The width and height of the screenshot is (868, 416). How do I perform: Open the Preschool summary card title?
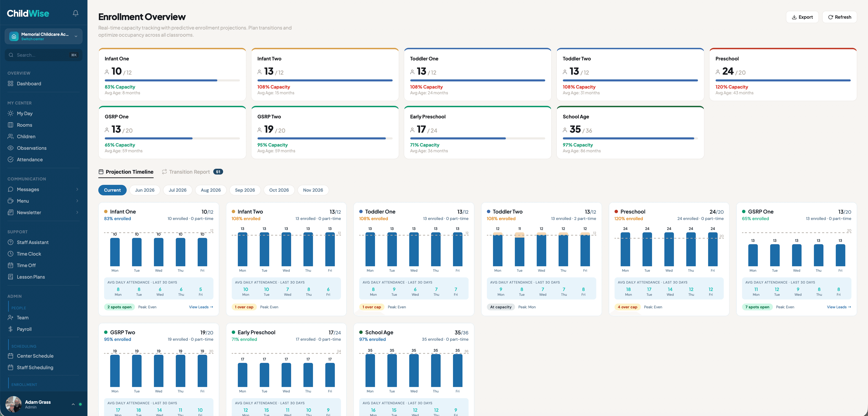click(x=727, y=59)
